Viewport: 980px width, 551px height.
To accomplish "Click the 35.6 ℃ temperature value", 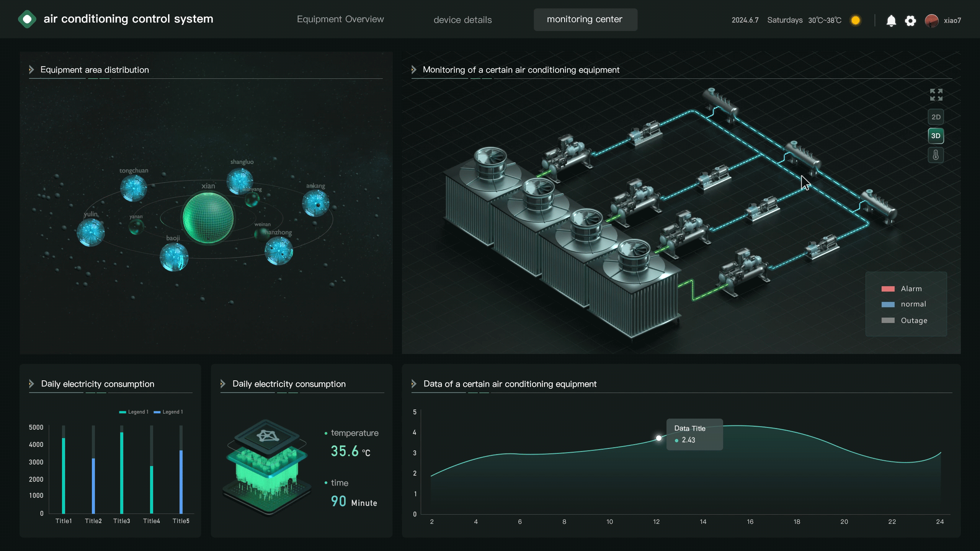I will click(x=350, y=452).
